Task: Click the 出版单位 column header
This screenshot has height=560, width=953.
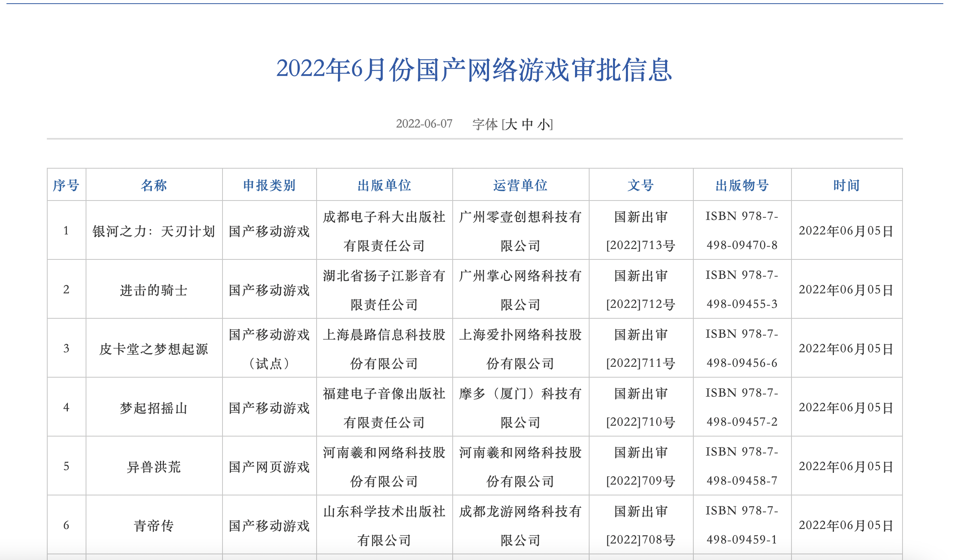Action: [x=384, y=185]
